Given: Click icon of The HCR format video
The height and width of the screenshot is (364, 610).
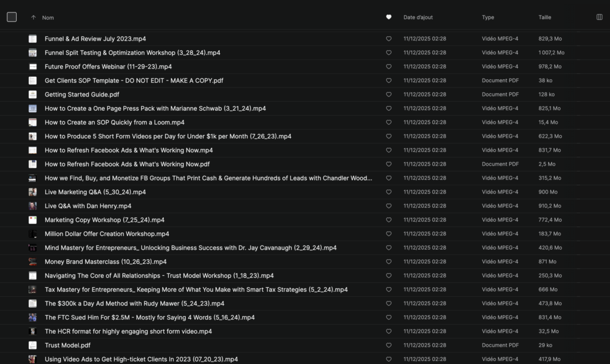Looking at the screenshot, I should click(33, 331).
